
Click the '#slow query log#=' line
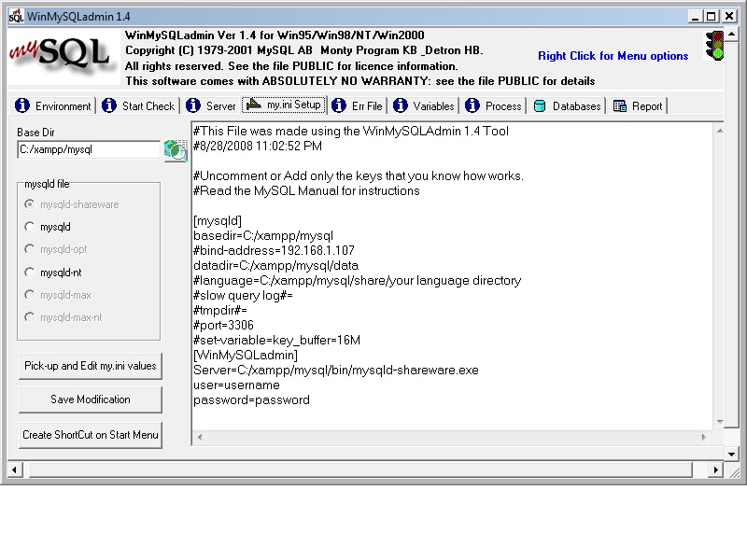click(243, 295)
